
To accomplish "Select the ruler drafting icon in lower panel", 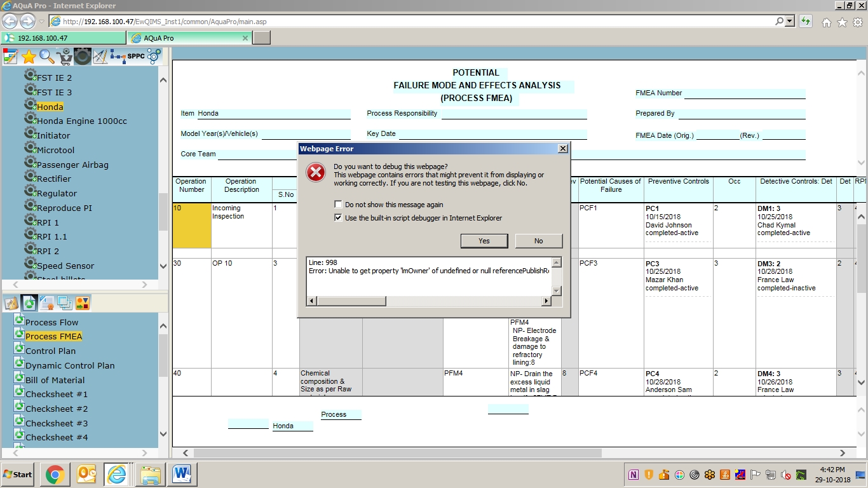I will click(x=11, y=303).
